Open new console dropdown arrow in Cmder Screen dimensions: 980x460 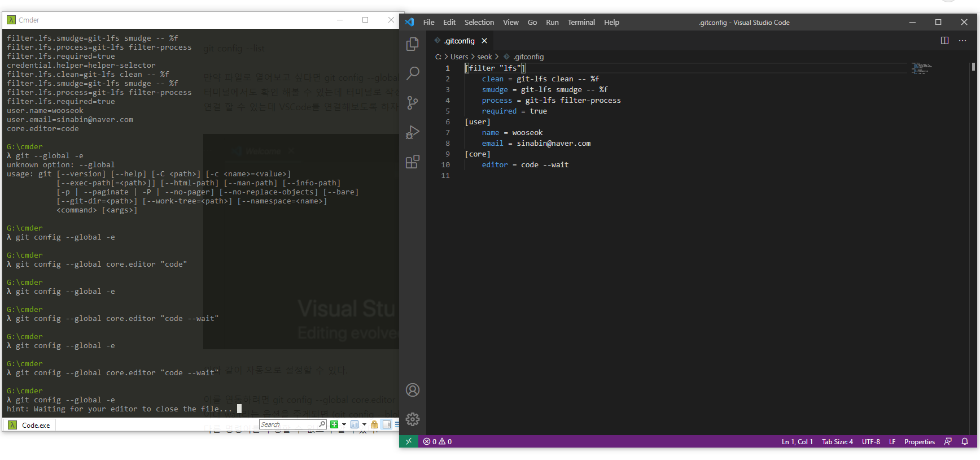pos(344,424)
